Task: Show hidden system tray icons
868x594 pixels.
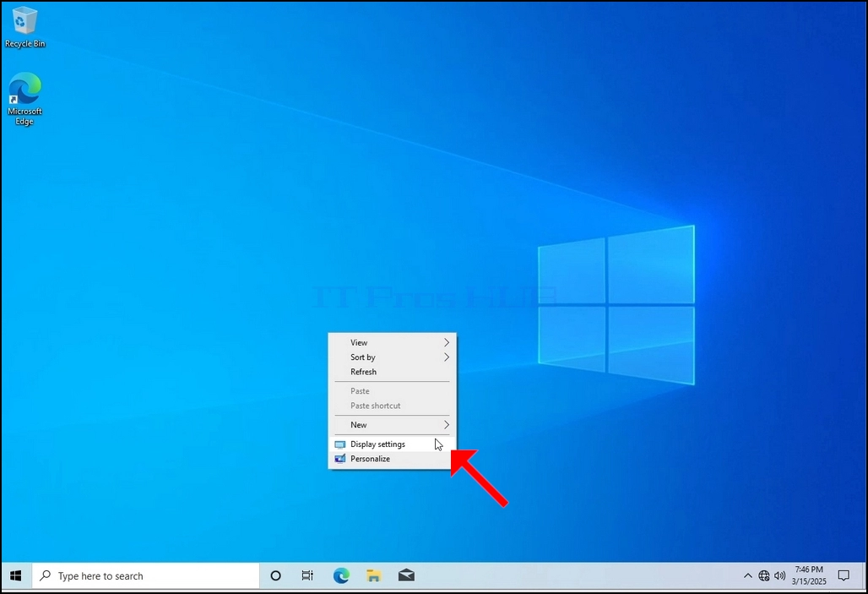Action: 747,575
